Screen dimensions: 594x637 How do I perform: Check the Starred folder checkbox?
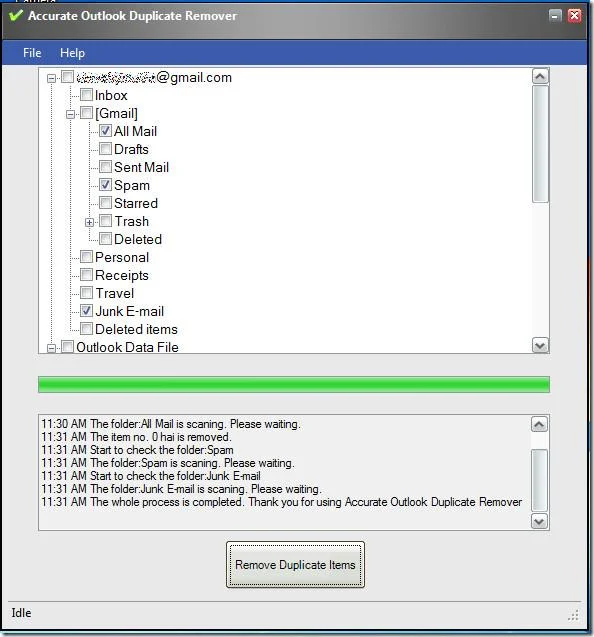[x=105, y=202]
